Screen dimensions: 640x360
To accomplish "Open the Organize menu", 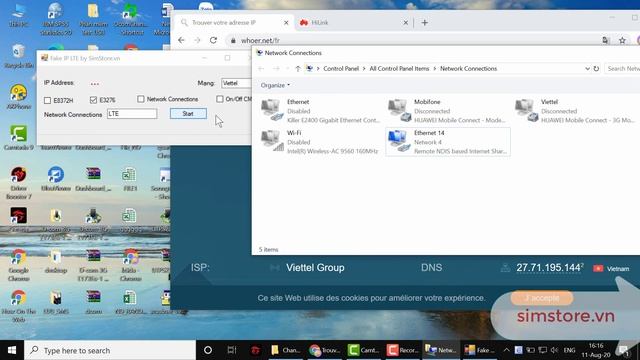I will click(x=275, y=85).
